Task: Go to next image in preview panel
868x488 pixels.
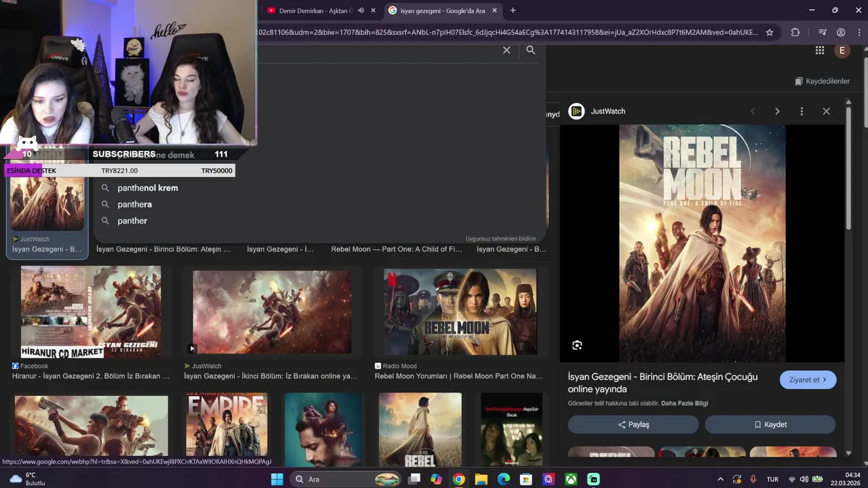Action: [x=777, y=111]
